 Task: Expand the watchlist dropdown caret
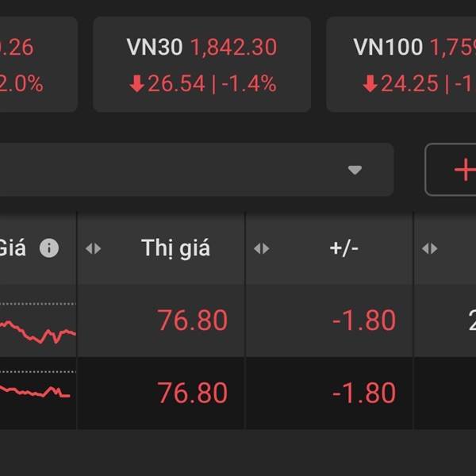click(x=355, y=170)
